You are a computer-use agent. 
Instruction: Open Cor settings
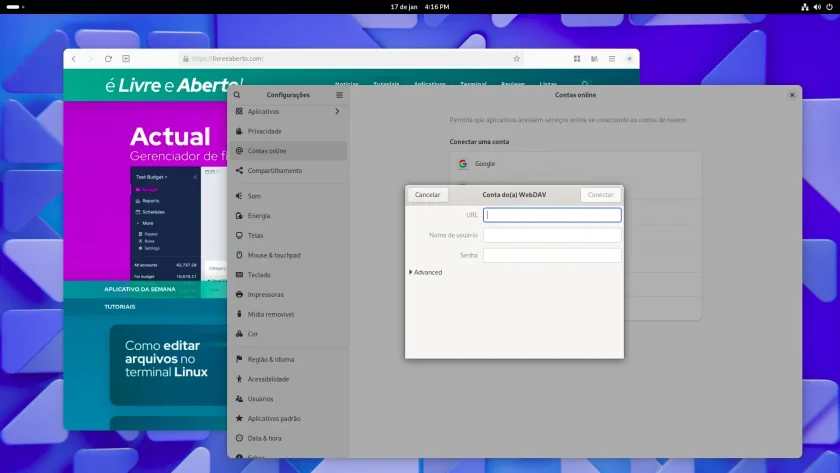click(x=288, y=334)
